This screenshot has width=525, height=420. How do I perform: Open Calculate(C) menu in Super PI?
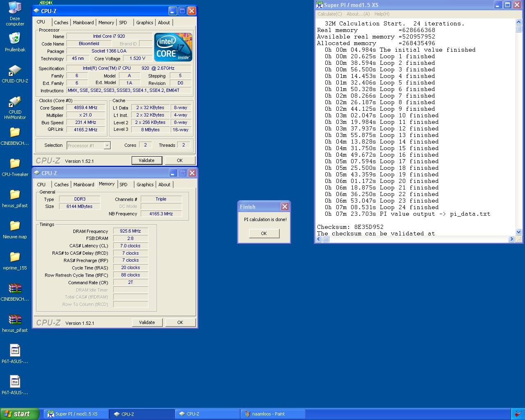coord(329,14)
